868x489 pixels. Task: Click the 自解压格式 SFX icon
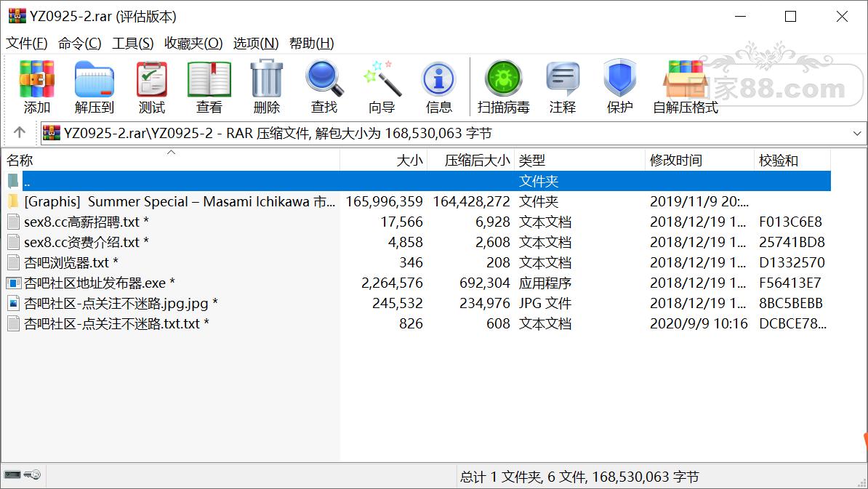[x=686, y=86]
